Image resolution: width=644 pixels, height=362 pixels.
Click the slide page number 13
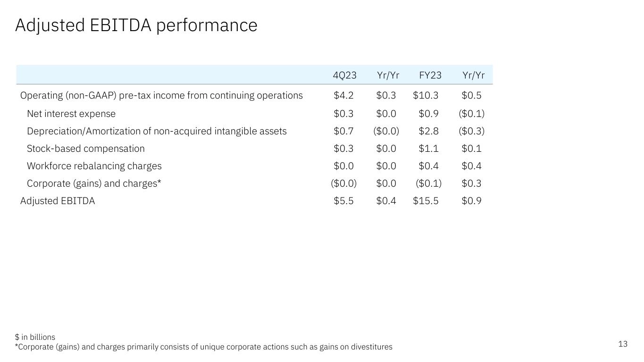point(623,344)
